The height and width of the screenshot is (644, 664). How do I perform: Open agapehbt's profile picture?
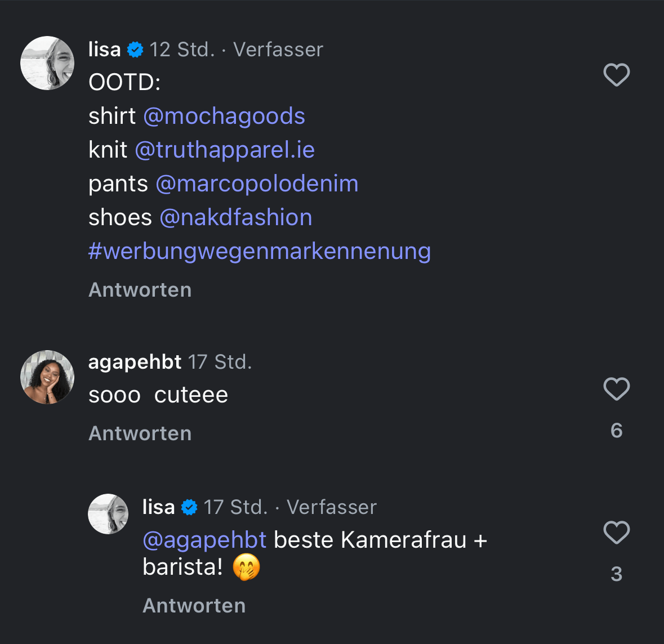coord(47,377)
